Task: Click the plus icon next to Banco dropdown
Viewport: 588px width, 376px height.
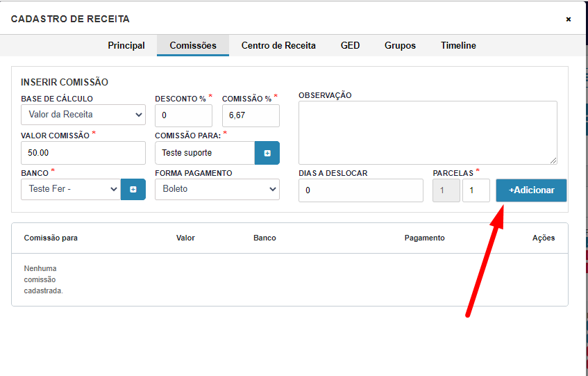Action: pos(133,190)
